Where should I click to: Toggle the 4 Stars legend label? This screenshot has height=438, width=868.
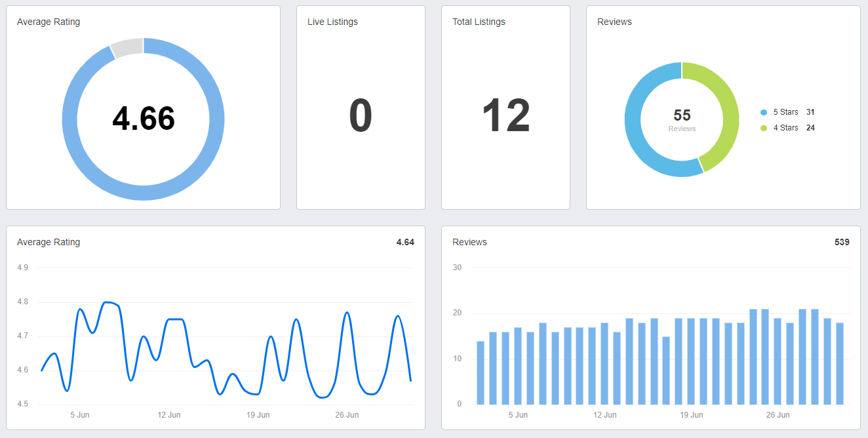click(x=785, y=128)
